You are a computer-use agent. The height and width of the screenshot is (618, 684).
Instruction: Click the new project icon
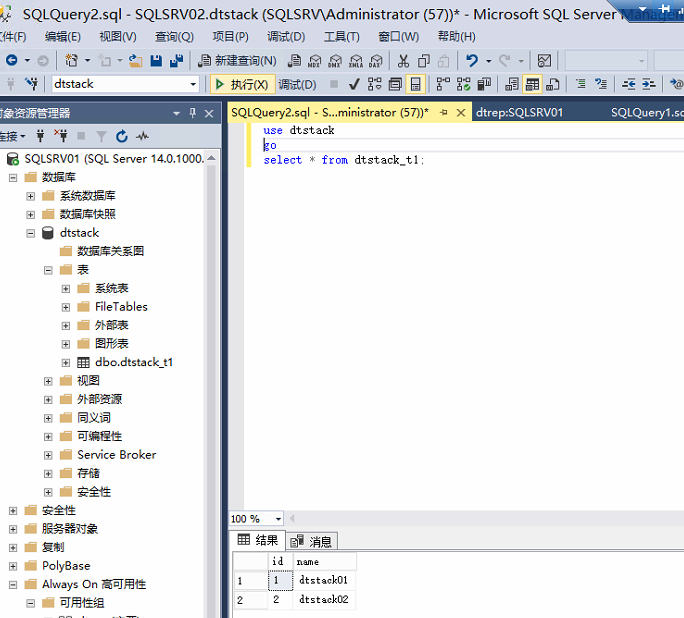click(71, 60)
